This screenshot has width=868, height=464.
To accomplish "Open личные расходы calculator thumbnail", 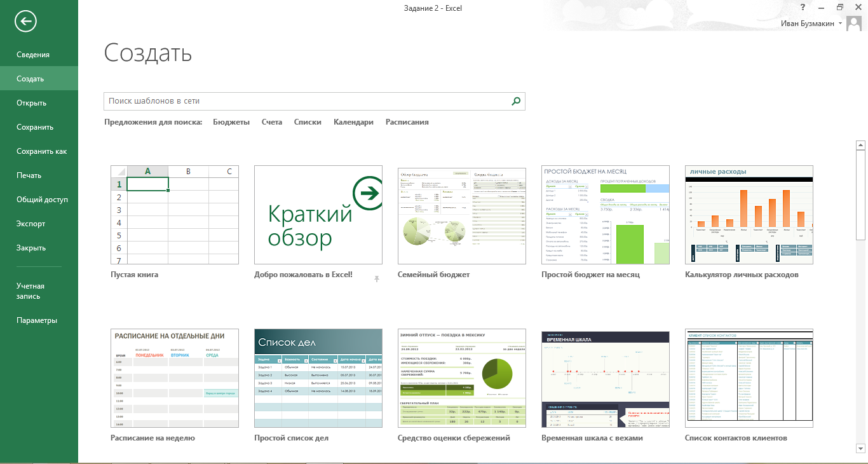I will point(749,215).
